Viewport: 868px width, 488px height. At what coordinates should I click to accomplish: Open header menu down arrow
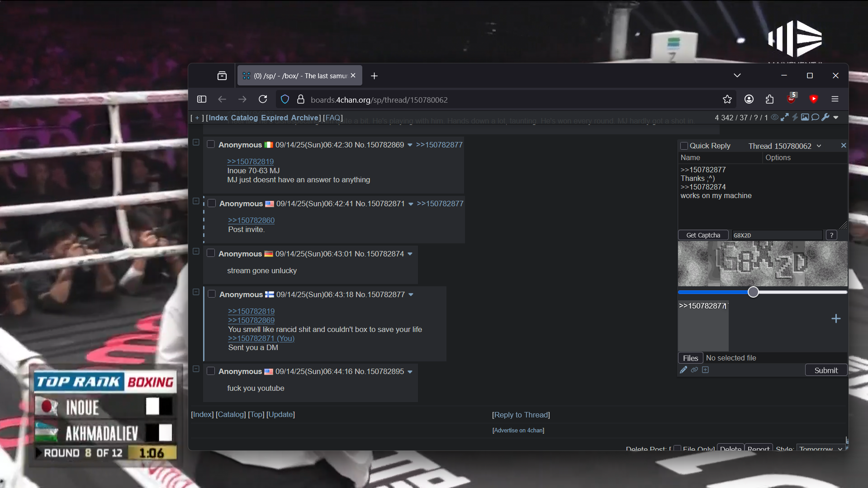836,118
